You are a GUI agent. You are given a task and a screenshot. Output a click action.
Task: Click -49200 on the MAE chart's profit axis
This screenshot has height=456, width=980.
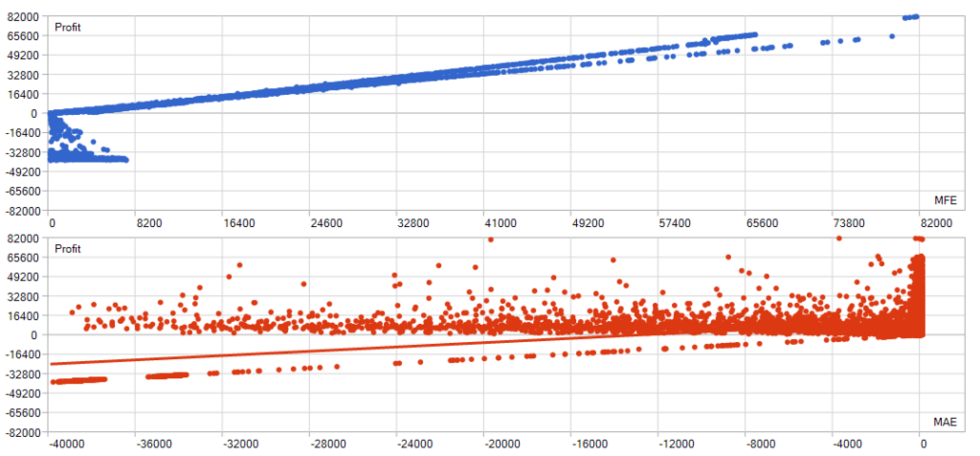coord(22,394)
